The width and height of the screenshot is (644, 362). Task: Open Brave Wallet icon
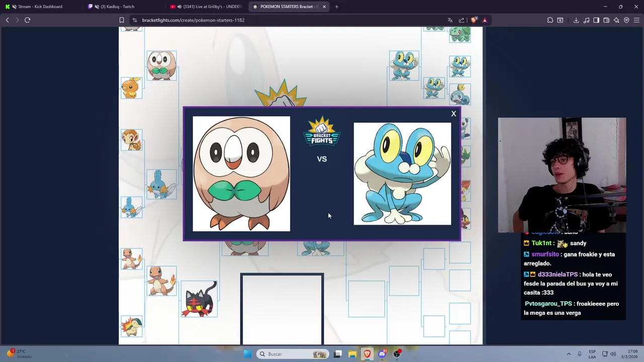(606, 20)
